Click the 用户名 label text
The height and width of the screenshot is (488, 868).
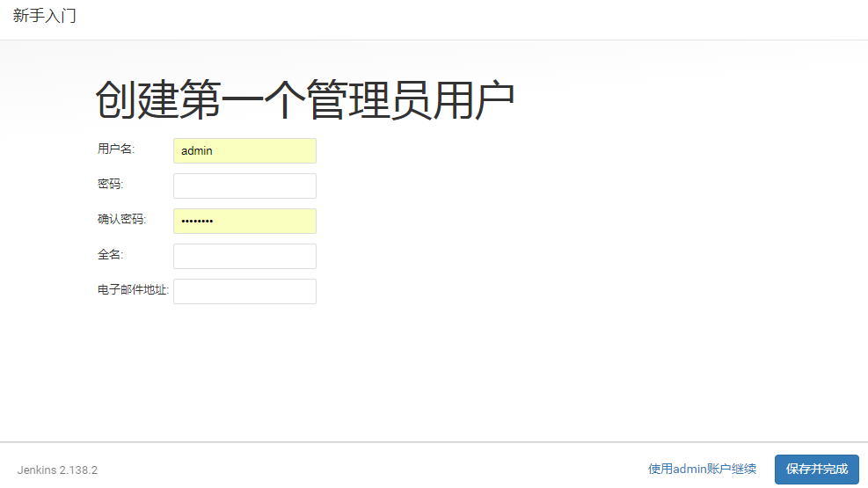[116, 149]
